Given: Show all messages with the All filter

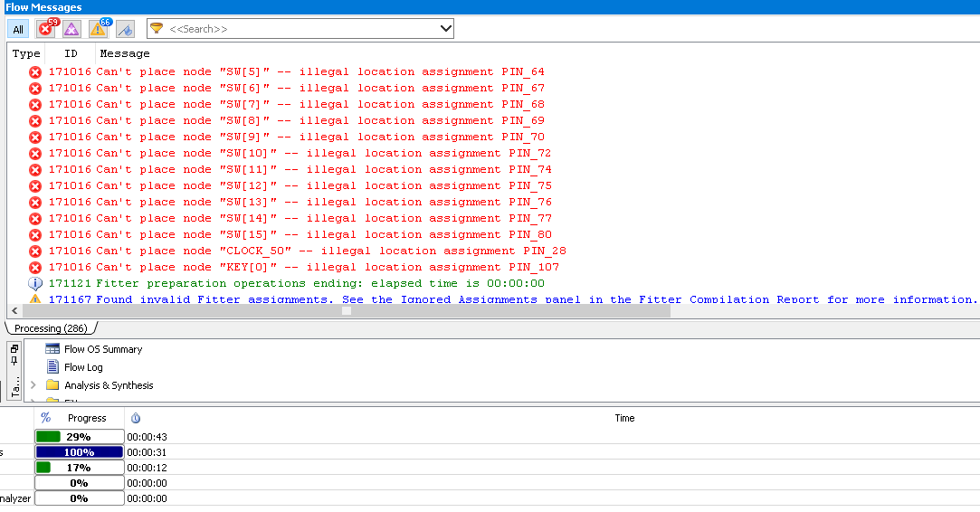Looking at the screenshot, I should (18, 29).
